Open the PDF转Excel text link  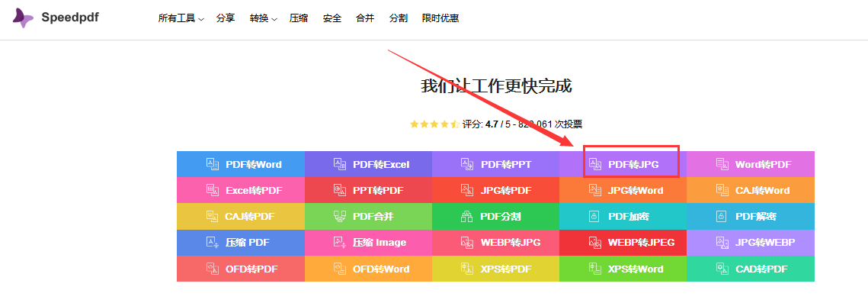(381, 165)
